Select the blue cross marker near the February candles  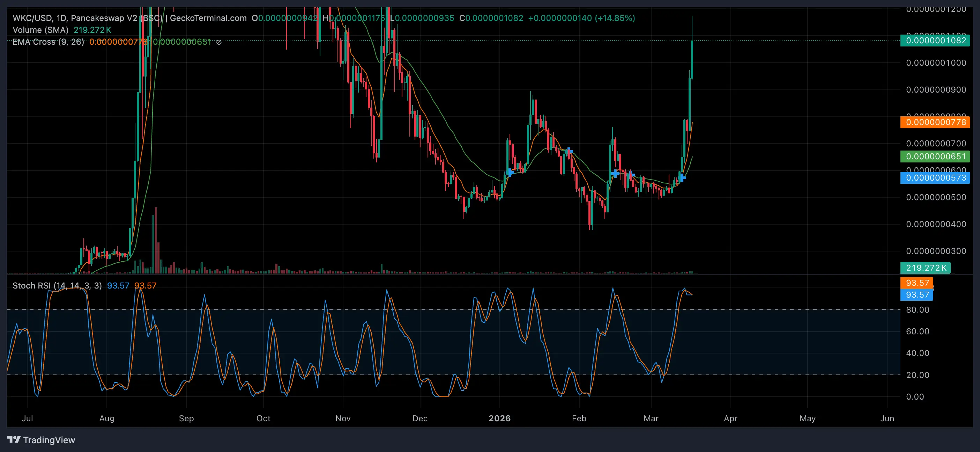pos(616,173)
